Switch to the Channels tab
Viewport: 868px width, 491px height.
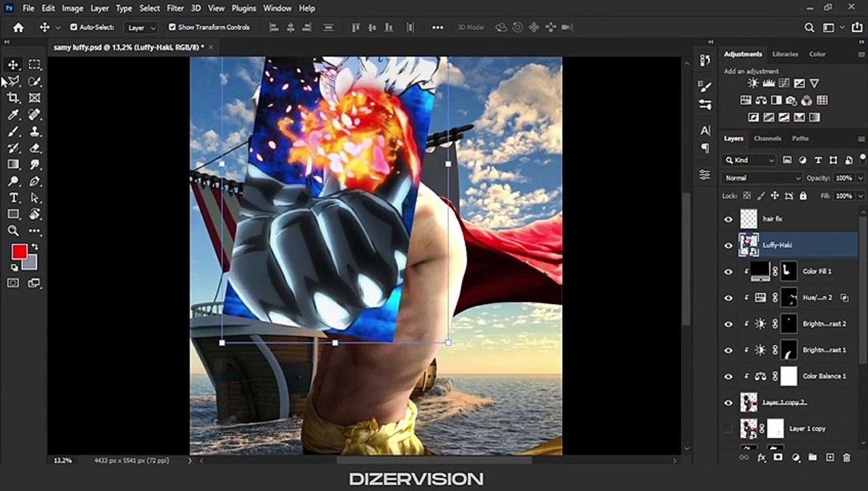[767, 138]
